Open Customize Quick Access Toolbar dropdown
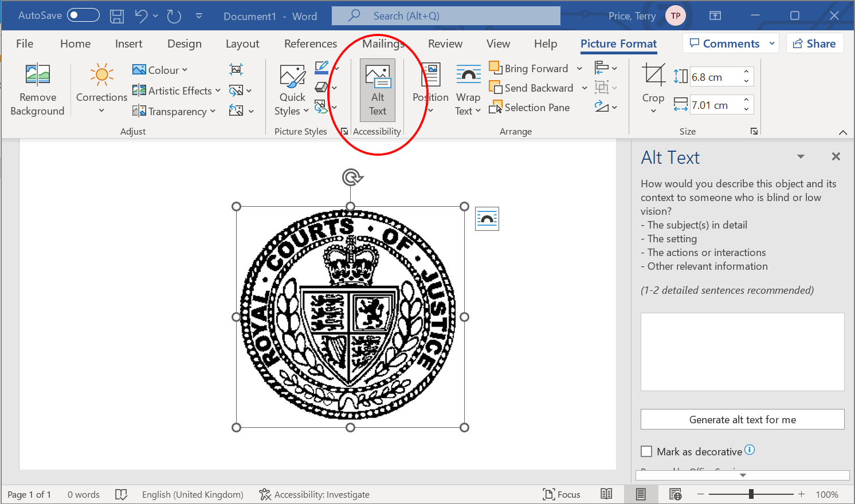The width and height of the screenshot is (855, 504). point(199,16)
